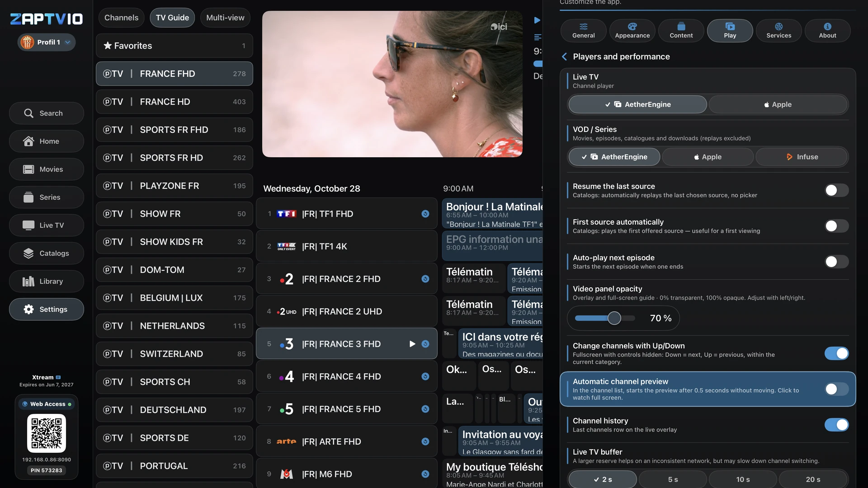This screenshot has width=868, height=488.
Task: Switch to the Channels tab
Action: pos(121,18)
